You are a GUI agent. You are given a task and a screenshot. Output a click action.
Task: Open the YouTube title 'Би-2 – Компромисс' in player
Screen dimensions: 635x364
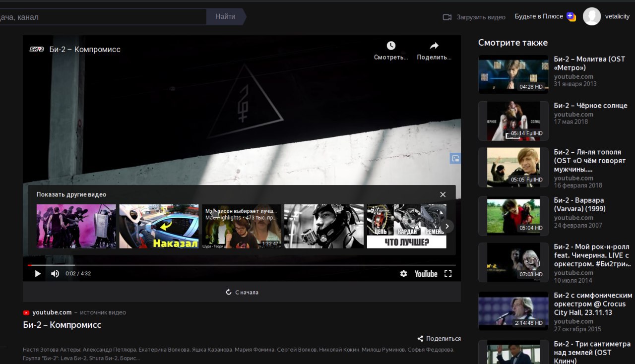(85, 49)
